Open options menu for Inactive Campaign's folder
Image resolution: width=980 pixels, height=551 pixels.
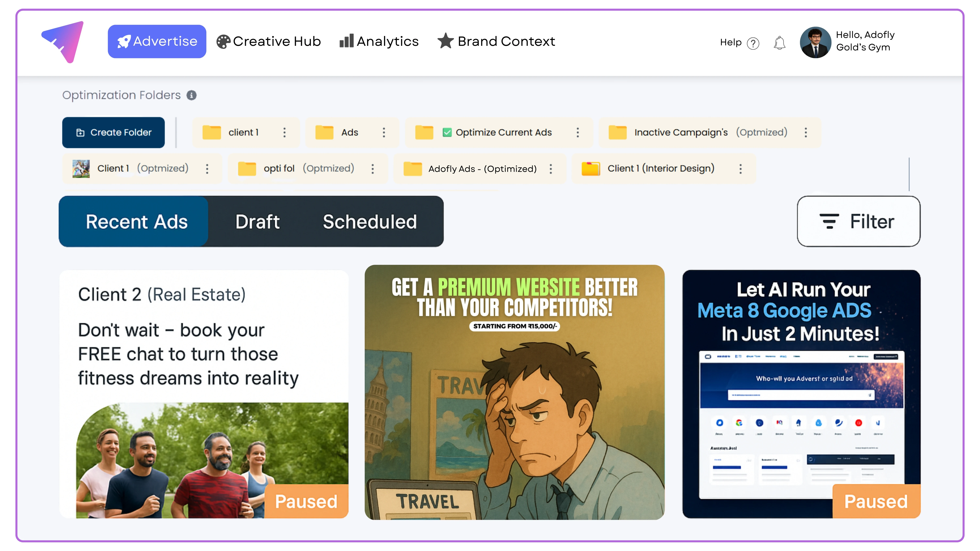coord(805,132)
